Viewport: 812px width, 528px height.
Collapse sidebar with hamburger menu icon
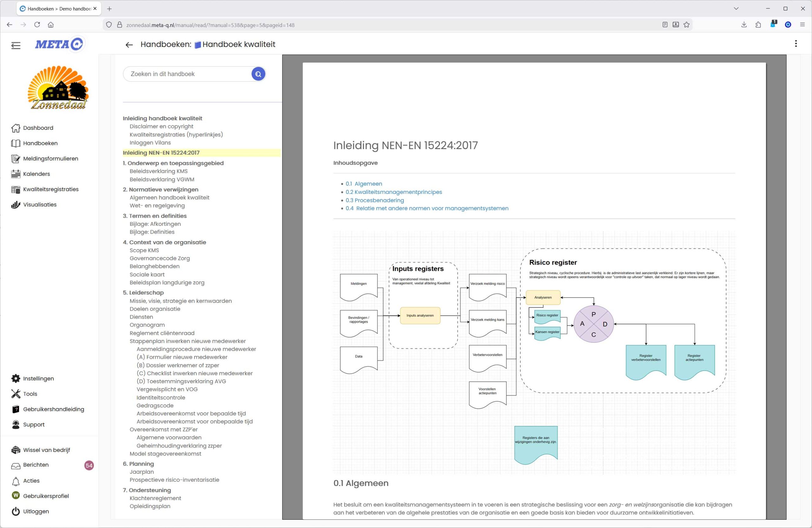pyautogui.click(x=16, y=45)
